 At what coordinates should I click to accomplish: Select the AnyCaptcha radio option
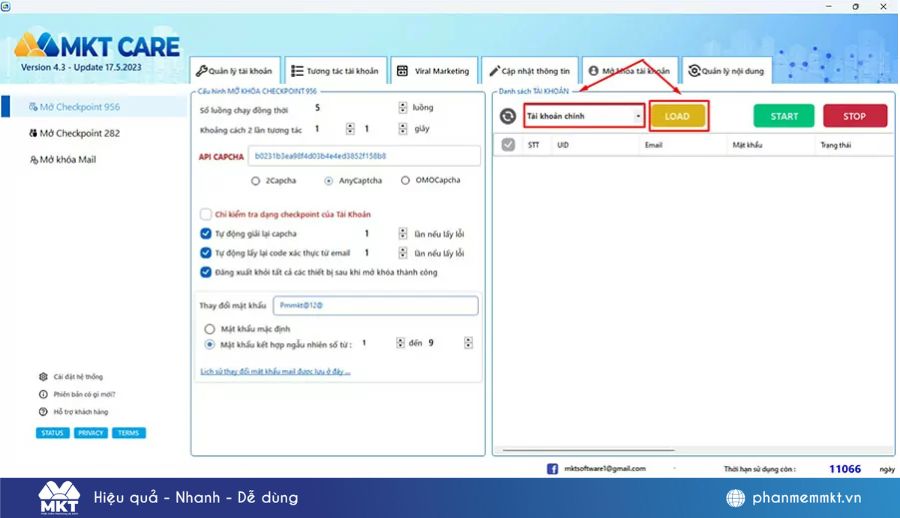point(328,181)
